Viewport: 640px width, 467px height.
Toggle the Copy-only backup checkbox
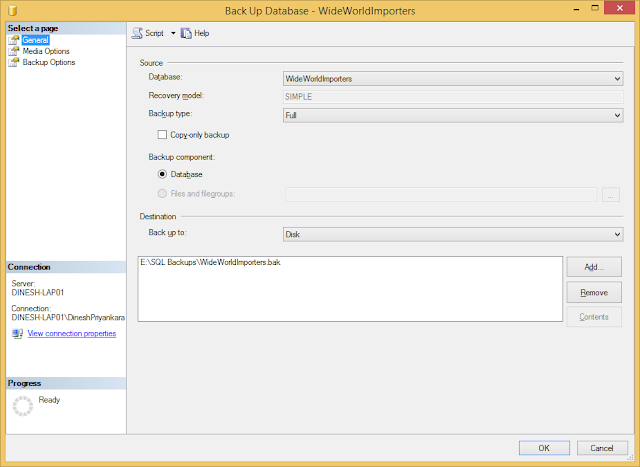162,135
